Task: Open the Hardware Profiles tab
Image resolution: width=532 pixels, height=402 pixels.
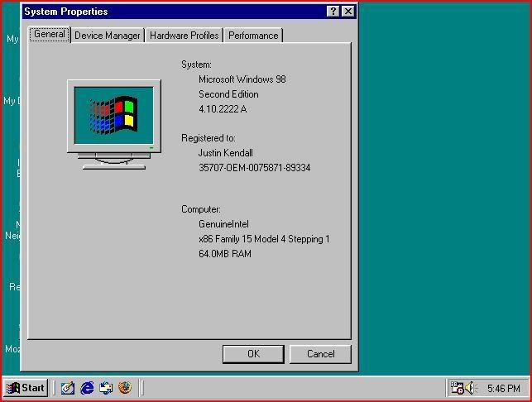Action: point(184,36)
